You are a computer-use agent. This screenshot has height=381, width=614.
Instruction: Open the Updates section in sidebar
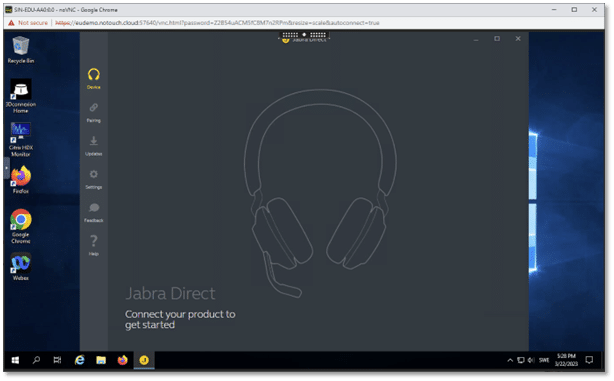pos(94,146)
